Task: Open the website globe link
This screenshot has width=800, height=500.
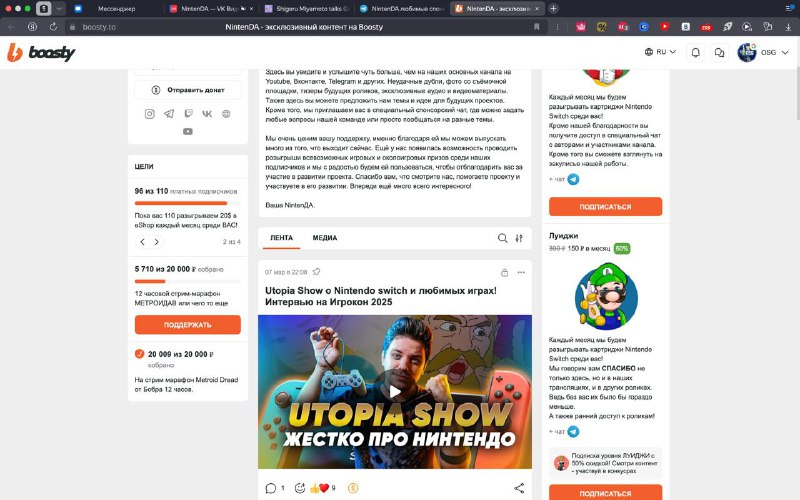Action: click(x=226, y=114)
